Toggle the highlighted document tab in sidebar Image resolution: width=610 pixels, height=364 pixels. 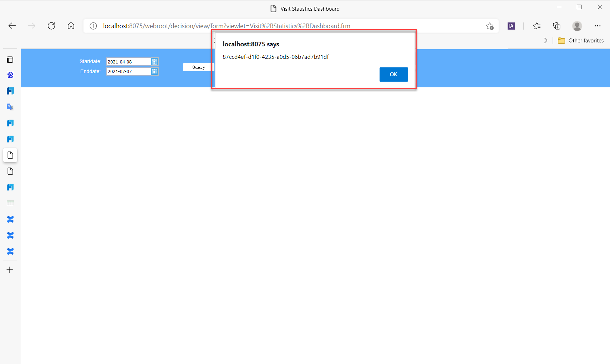(10, 155)
